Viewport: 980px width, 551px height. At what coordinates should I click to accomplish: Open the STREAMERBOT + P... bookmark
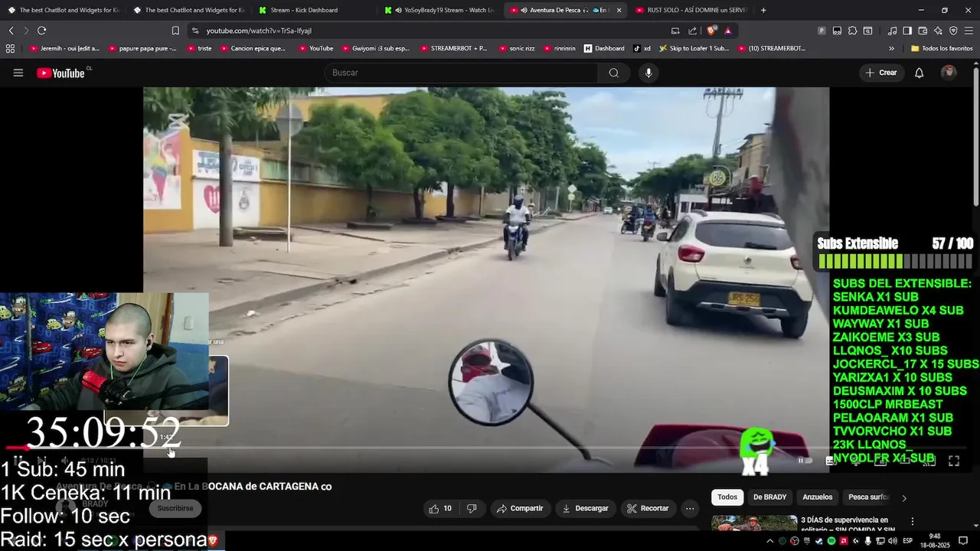click(x=453, y=48)
